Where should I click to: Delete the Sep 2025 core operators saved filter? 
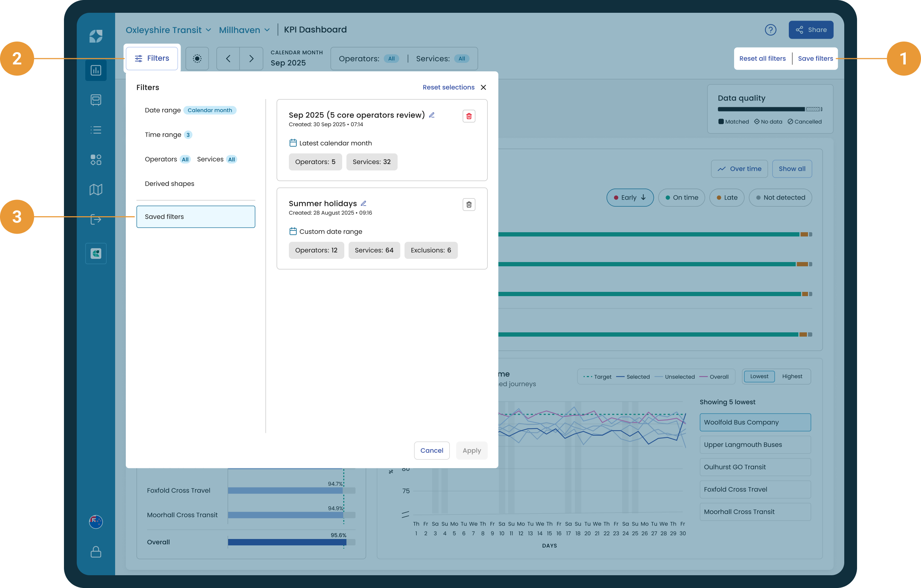point(469,116)
